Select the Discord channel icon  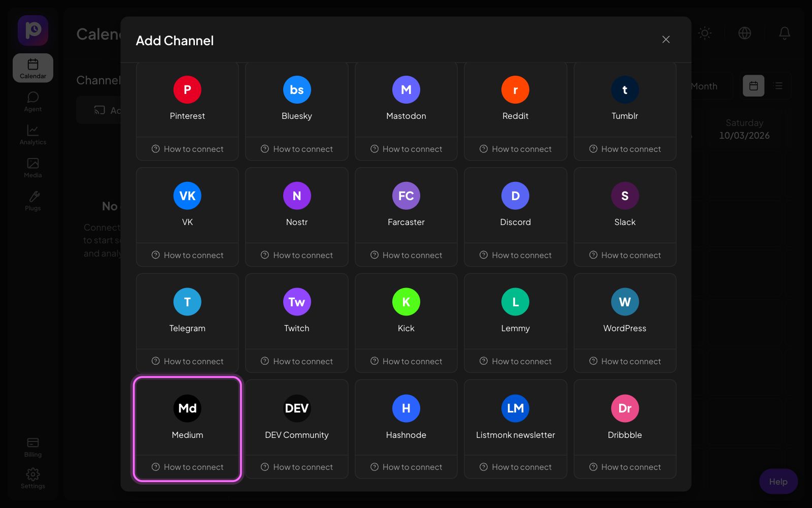516,196
